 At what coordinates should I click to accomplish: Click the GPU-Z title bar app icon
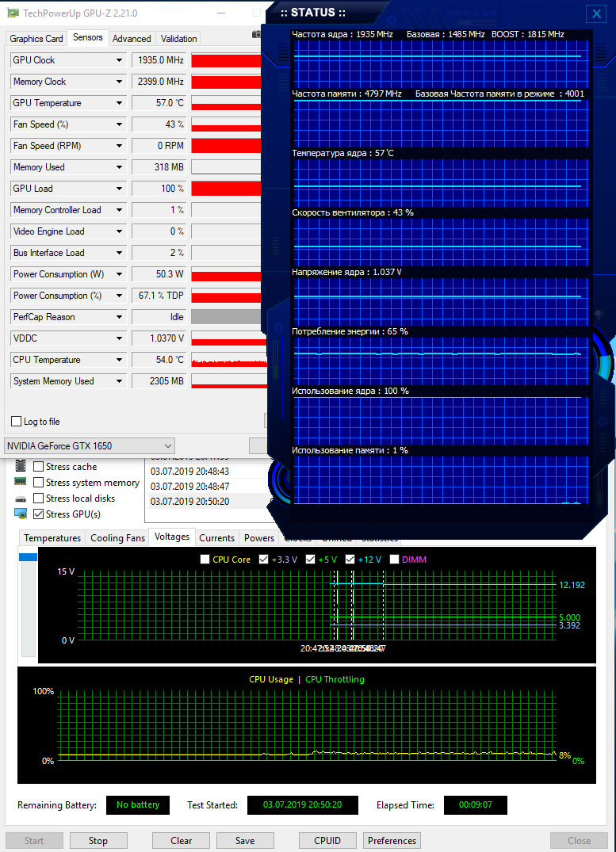(13, 13)
